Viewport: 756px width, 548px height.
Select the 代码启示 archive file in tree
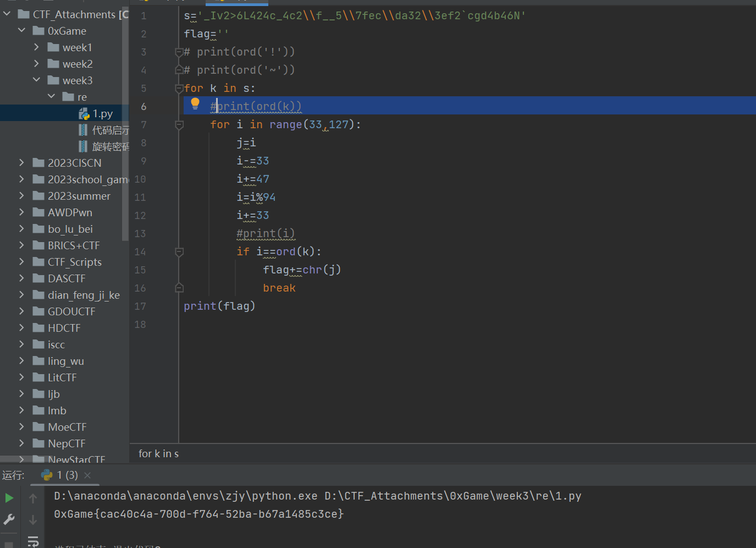point(110,130)
